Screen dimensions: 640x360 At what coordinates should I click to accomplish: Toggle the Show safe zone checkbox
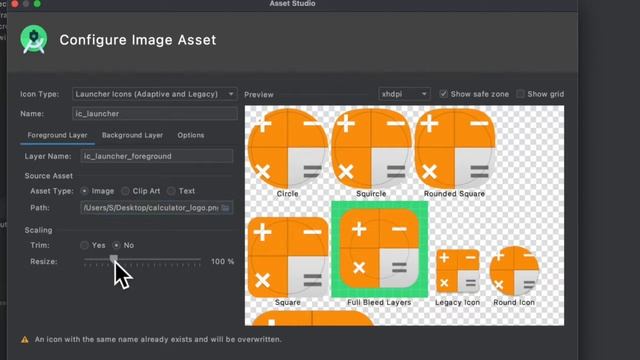coord(443,94)
